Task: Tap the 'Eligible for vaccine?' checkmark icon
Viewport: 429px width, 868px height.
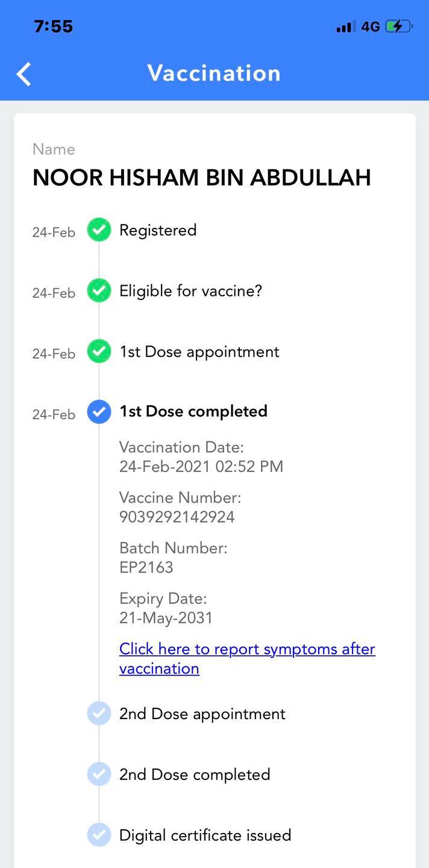Action: pyautogui.click(x=99, y=291)
